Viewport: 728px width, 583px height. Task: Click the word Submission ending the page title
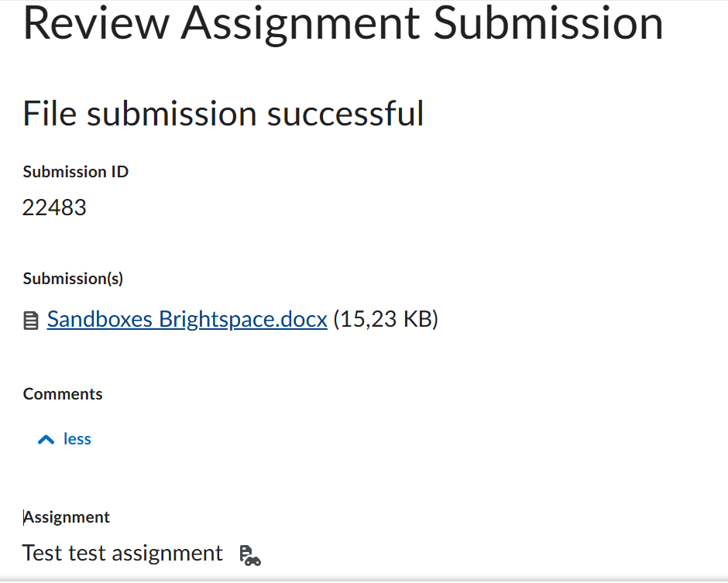point(548,24)
